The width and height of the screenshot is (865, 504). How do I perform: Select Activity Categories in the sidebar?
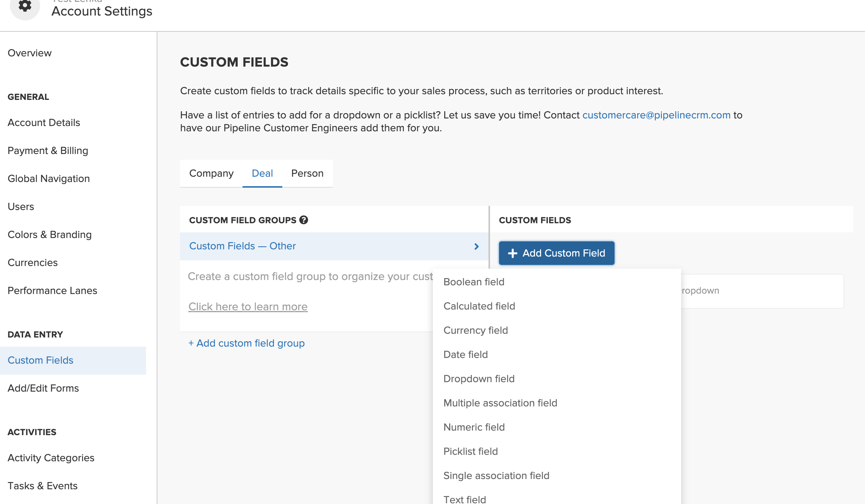tap(51, 457)
